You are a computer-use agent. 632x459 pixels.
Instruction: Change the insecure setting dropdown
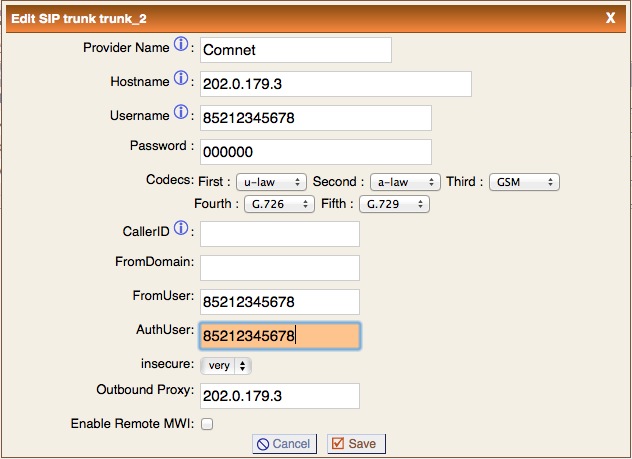point(225,366)
